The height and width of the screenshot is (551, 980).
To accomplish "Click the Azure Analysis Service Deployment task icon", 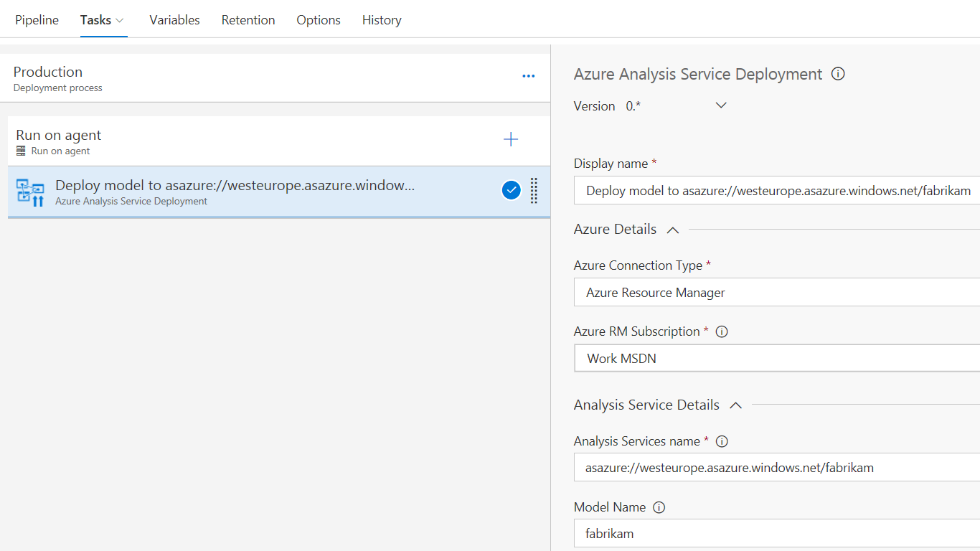I will pos(30,192).
